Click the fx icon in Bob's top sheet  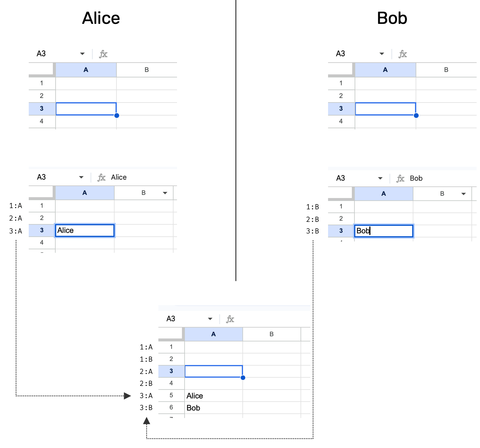tap(403, 54)
